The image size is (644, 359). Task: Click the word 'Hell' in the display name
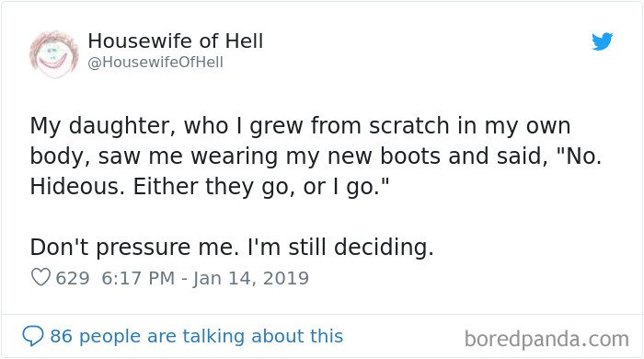(245, 41)
